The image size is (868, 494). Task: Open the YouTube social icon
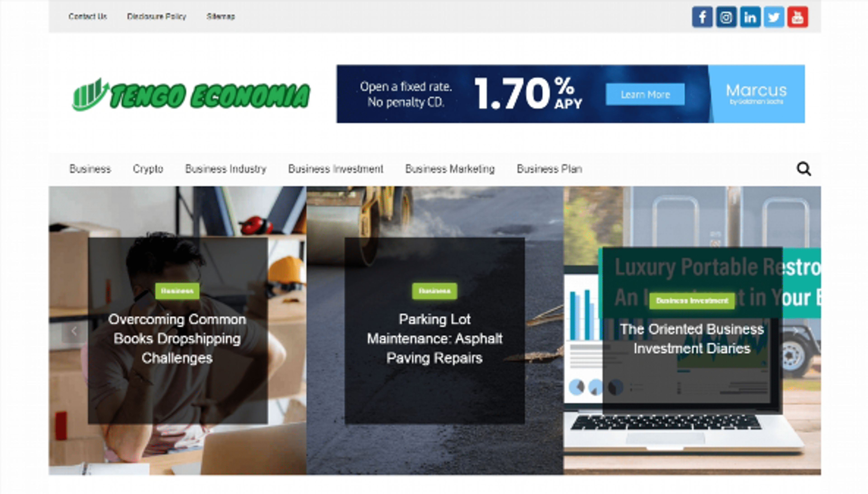(x=797, y=17)
